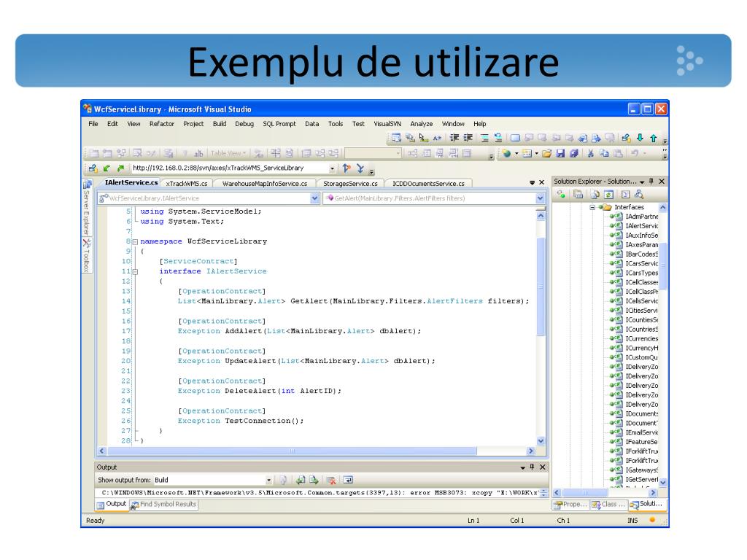Open the WcfServiceLibrary.IAlertService type dropdown
Viewport: 747px width, 560px height.
[314, 198]
